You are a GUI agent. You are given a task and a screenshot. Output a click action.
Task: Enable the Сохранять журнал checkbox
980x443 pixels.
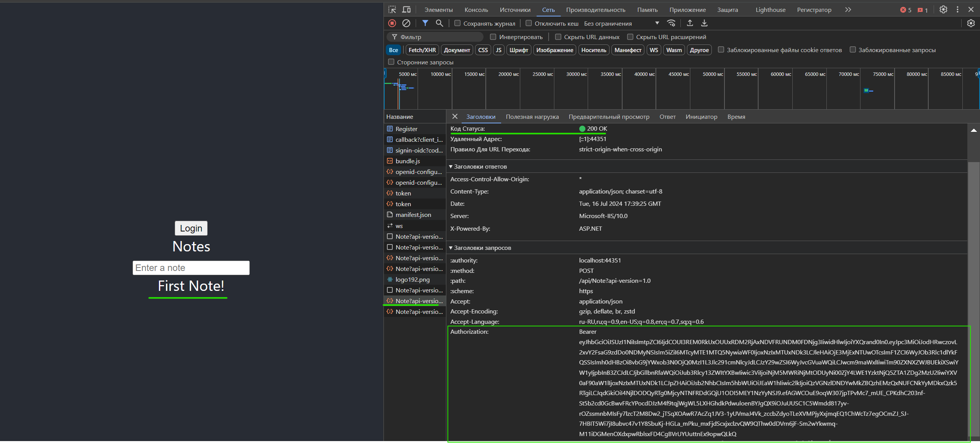(x=457, y=23)
